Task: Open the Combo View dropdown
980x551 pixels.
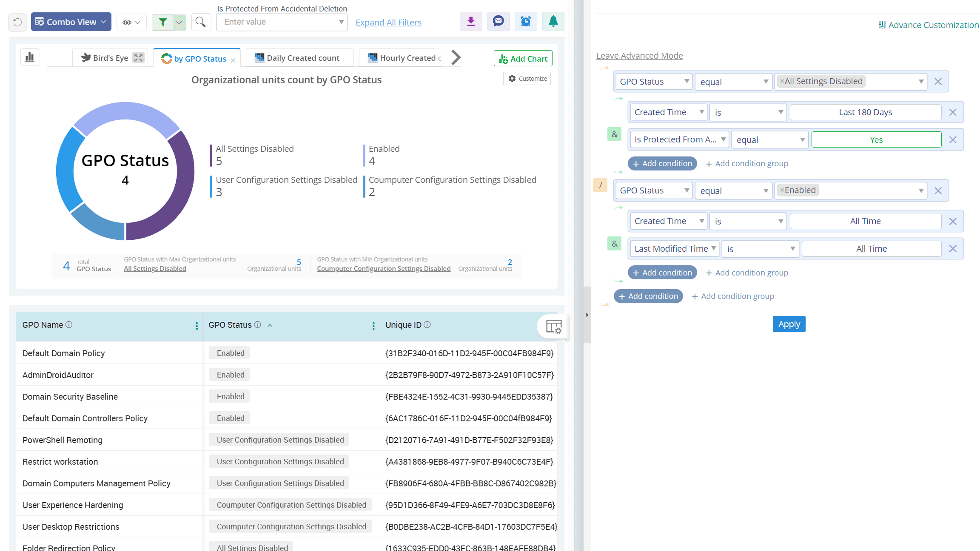Action: pyautogui.click(x=71, y=22)
